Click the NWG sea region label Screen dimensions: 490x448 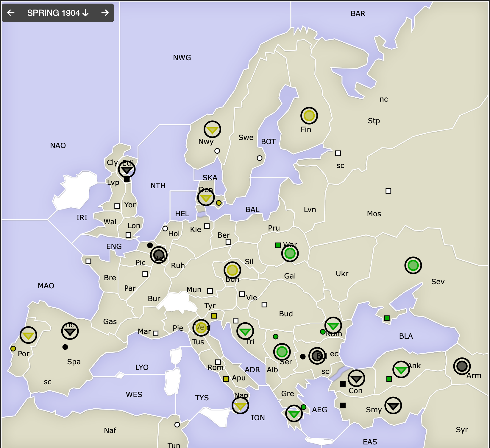tap(182, 57)
